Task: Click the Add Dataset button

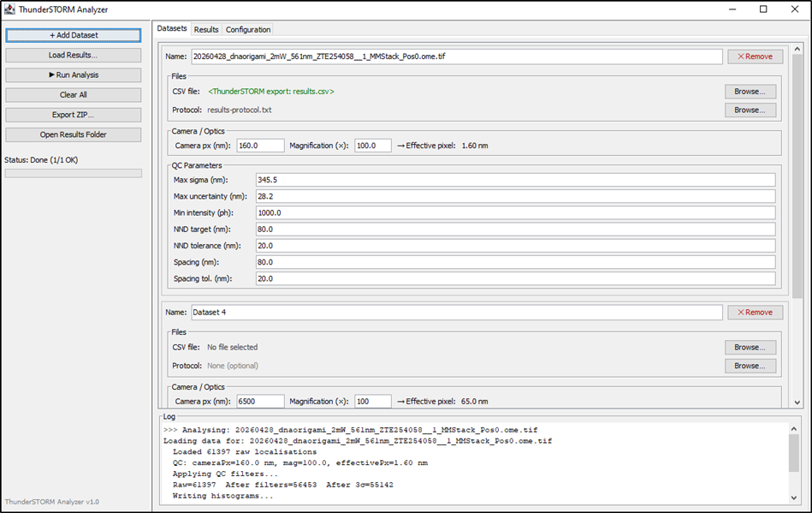Action: tap(73, 35)
